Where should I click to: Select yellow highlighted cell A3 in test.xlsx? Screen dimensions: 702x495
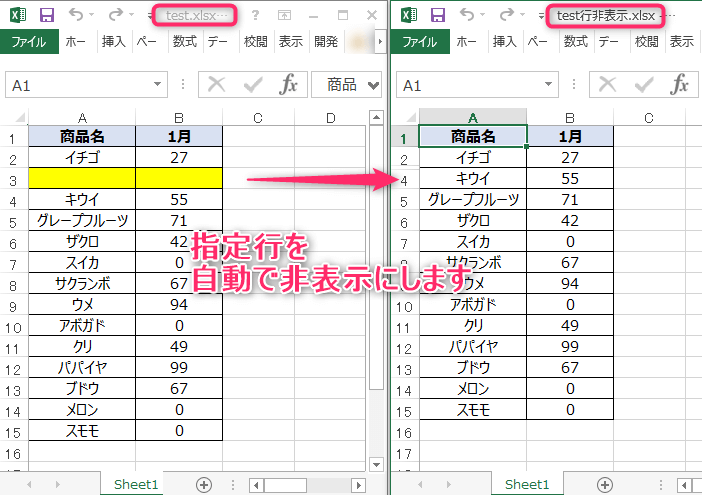coord(83,178)
